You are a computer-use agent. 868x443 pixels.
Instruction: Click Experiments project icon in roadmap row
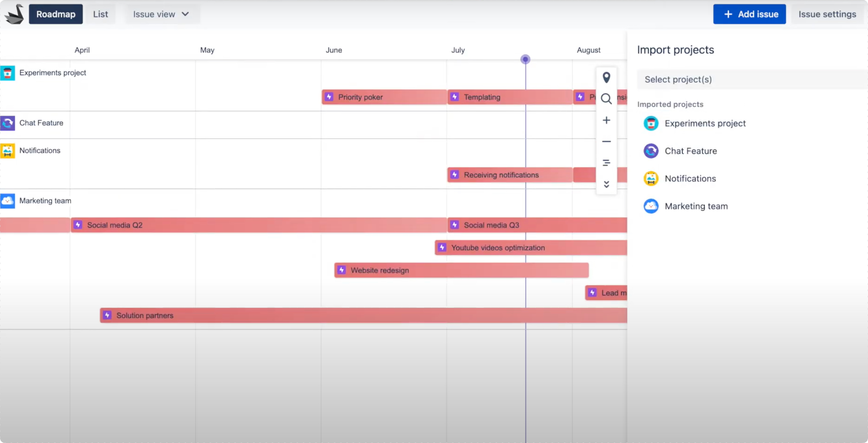click(7, 73)
